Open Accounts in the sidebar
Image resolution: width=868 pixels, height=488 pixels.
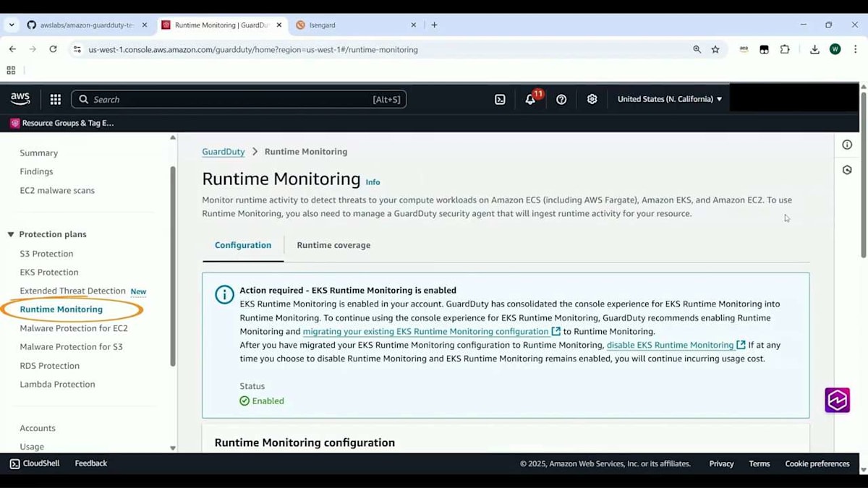click(38, 428)
